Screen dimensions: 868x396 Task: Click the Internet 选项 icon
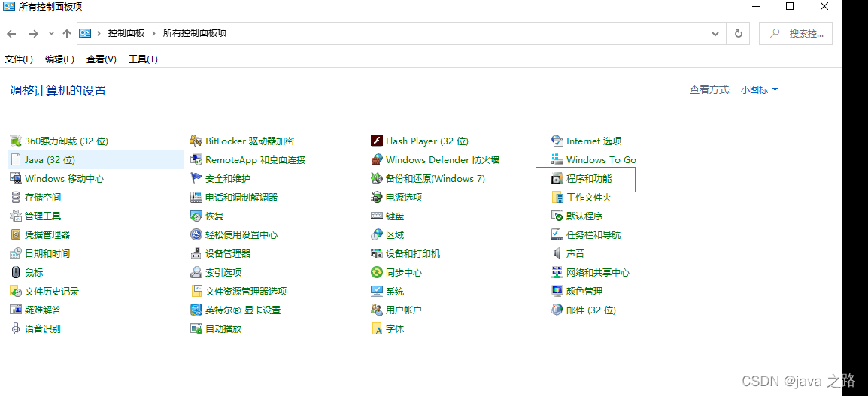(557, 141)
